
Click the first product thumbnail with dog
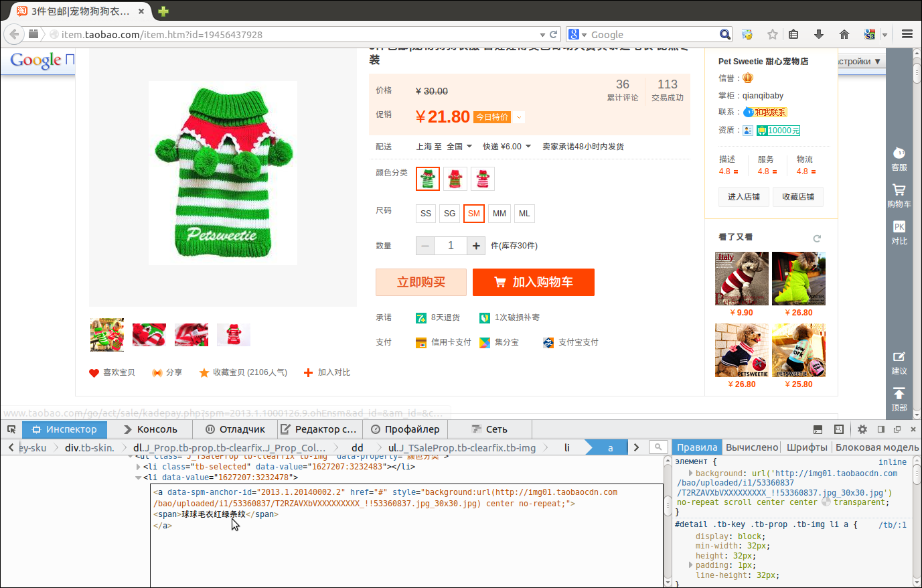click(107, 335)
